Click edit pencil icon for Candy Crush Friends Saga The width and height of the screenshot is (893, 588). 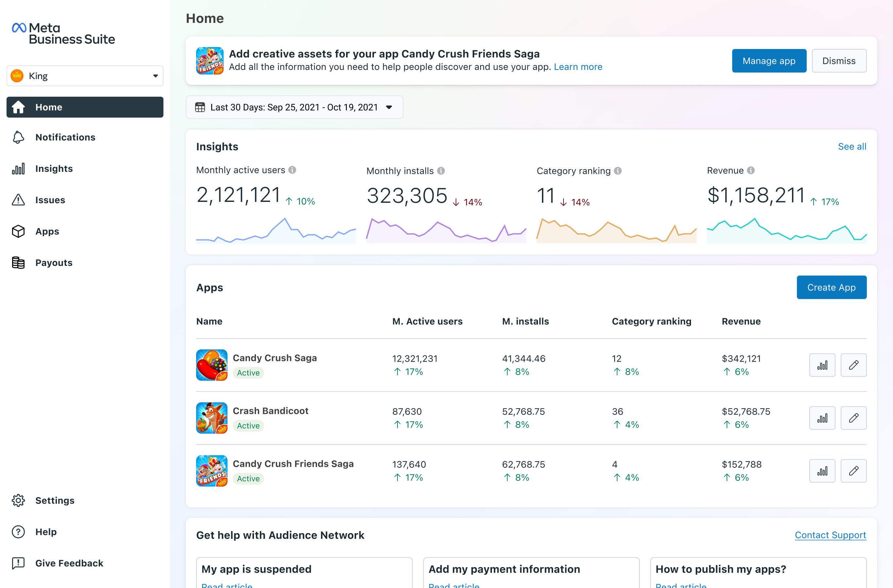click(853, 471)
